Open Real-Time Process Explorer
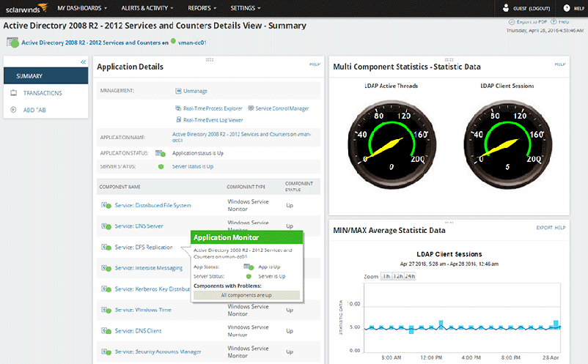The height and width of the screenshot is (364, 588). (213, 108)
